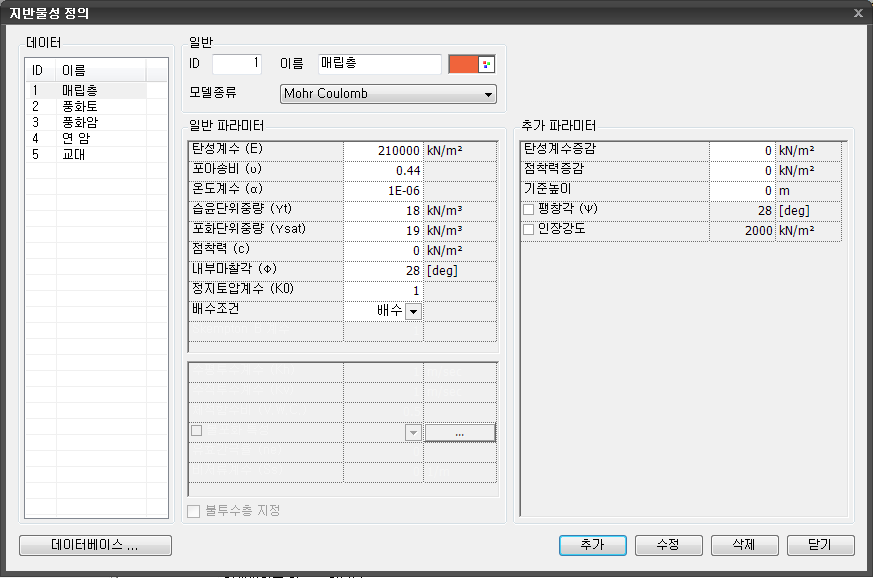Click the 이름 text field containing 매립층
The height and width of the screenshot is (578, 873).
[x=379, y=64]
